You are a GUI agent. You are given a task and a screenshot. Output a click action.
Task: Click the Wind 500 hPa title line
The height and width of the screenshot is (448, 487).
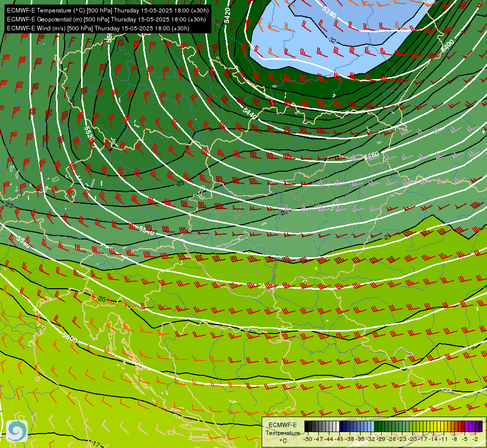[98, 28]
